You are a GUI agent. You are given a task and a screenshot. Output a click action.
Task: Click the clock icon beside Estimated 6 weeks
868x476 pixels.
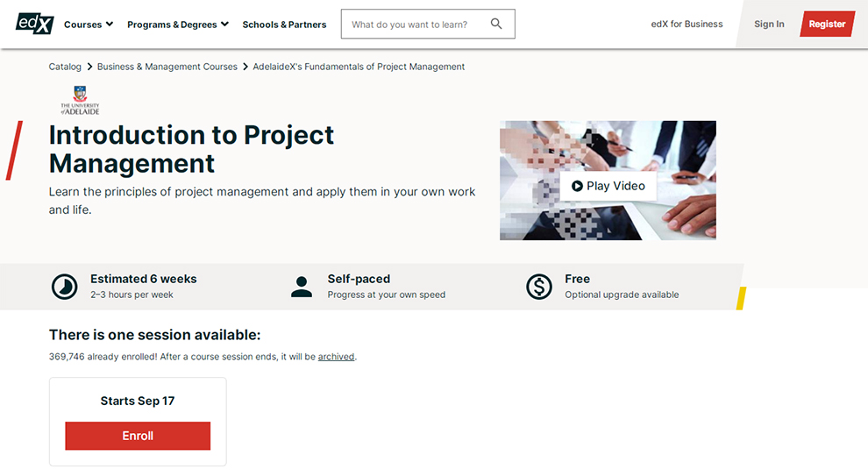pos(65,287)
